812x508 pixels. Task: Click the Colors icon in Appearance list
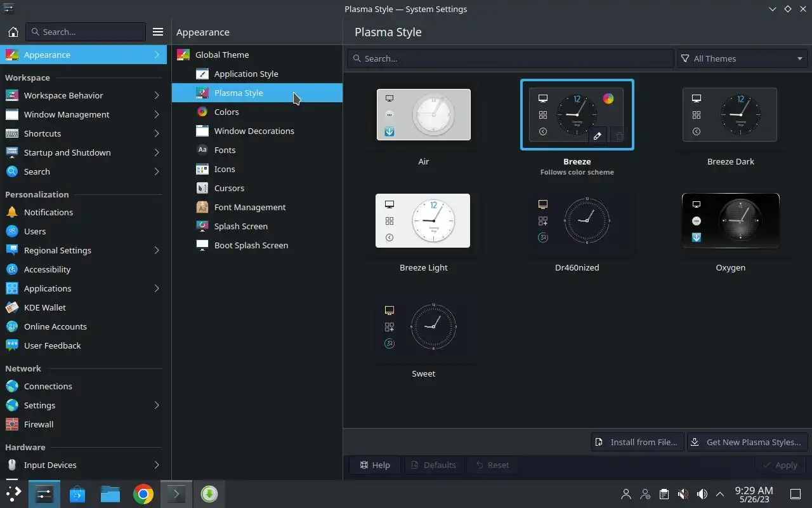pyautogui.click(x=202, y=112)
